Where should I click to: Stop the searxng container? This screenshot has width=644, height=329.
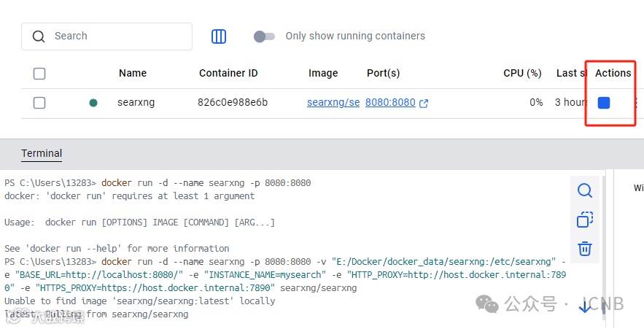click(604, 103)
